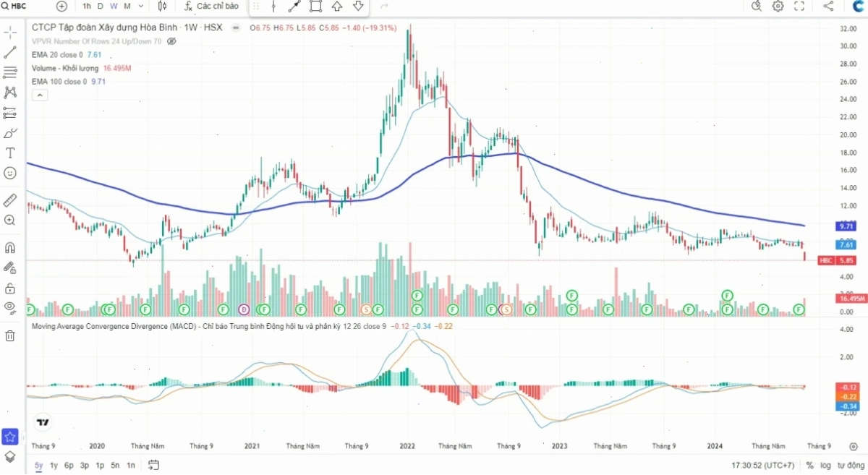Open chart settings gear icon
Image resolution: width=868 pixels, height=475 pixels.
[x=778, y=6]
